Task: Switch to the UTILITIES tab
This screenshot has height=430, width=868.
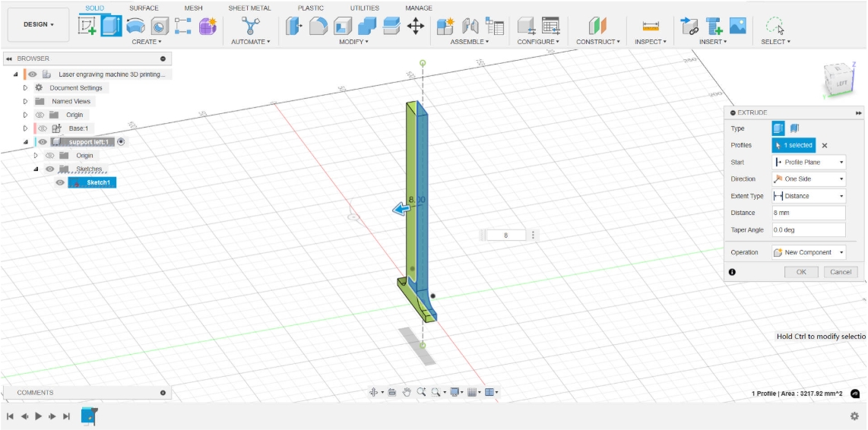Action: (x=365, y=8)
